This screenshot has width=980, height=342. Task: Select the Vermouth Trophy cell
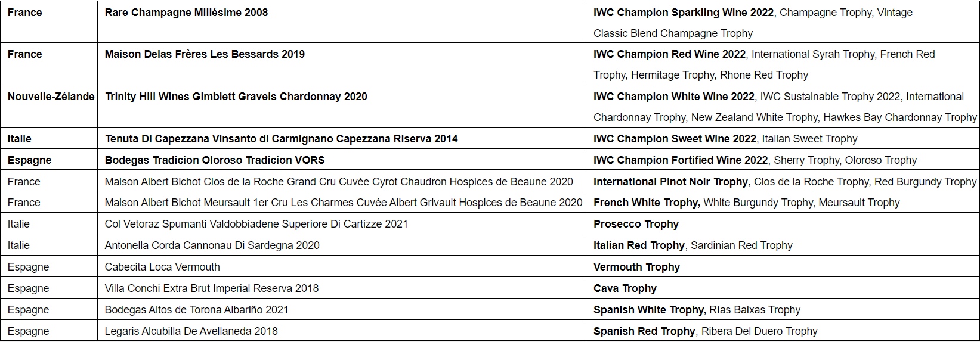click(636, 267)
